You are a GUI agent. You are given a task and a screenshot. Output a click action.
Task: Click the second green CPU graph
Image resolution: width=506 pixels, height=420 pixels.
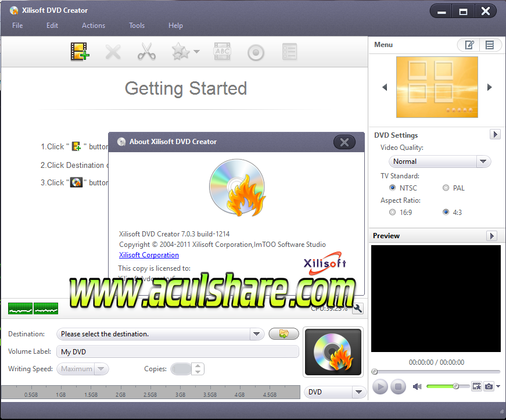pyautogui.click(x=46, y=308)
